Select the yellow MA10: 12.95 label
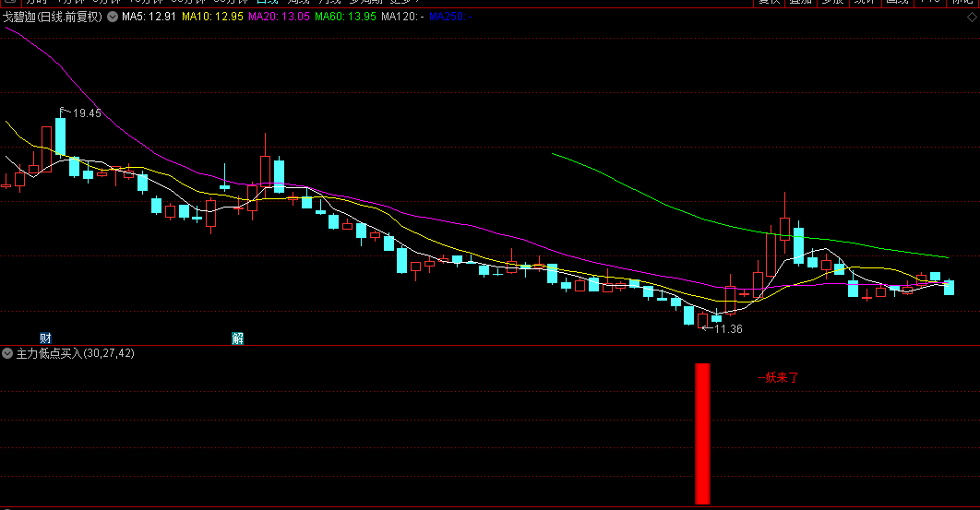 pyautogui.click(x=212, y=17)
